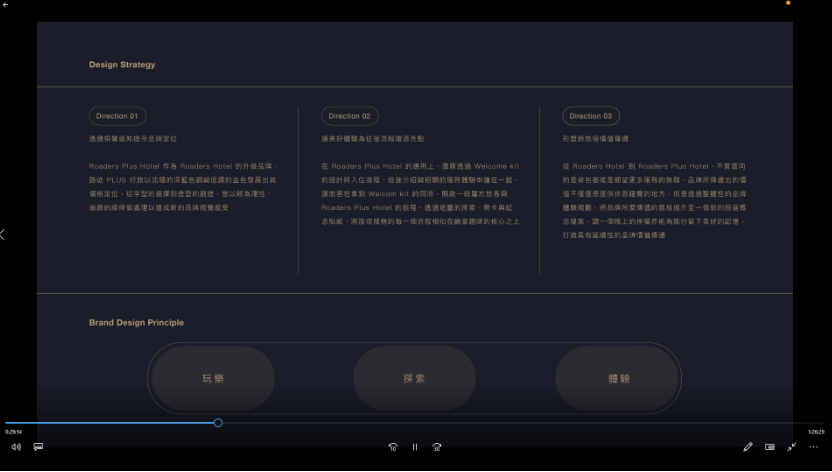
Task: Click the "Brand Design Principle" heading
Action: (x=136, y=322)
